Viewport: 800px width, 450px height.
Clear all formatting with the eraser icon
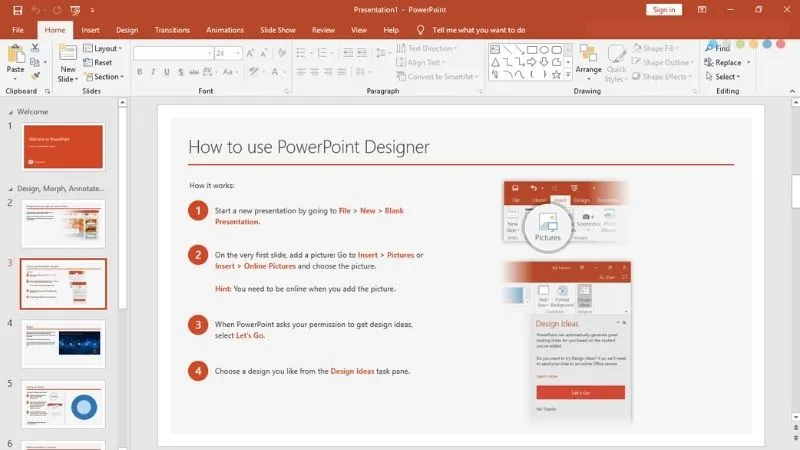pos(282,53)
